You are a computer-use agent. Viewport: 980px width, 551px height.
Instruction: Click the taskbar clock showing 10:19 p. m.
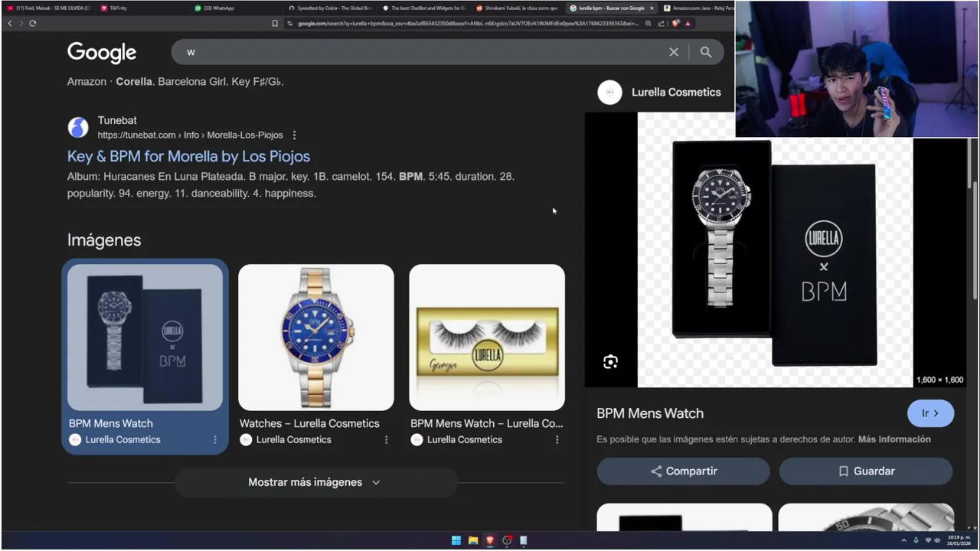[958, 540]
